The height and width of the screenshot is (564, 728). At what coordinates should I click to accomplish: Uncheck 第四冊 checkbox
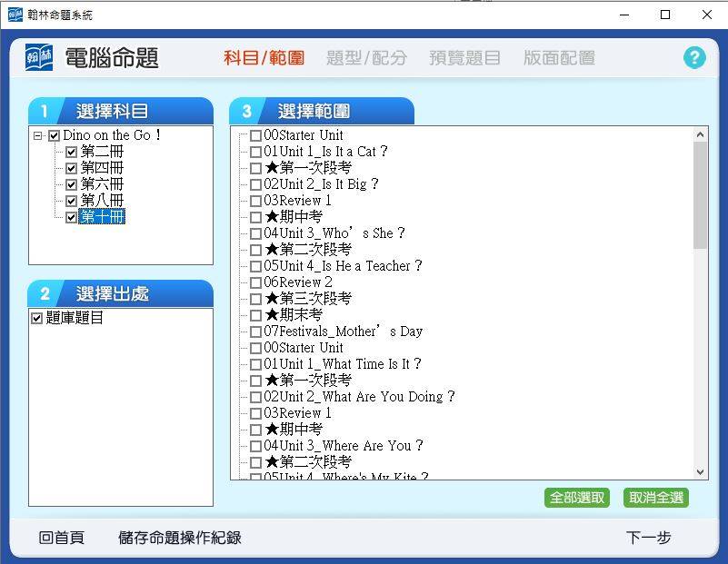click(x=71, y=168)
